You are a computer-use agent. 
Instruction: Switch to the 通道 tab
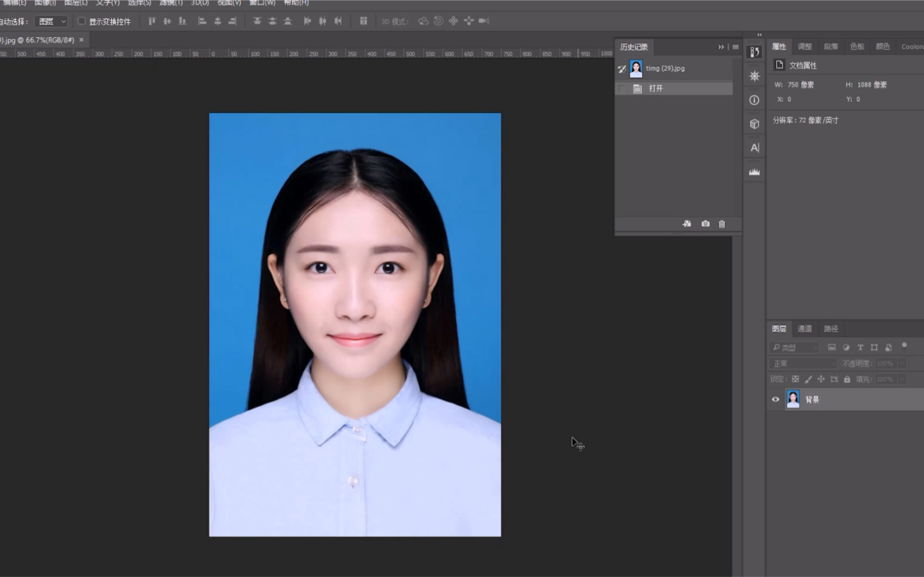(x=804, y=329)
